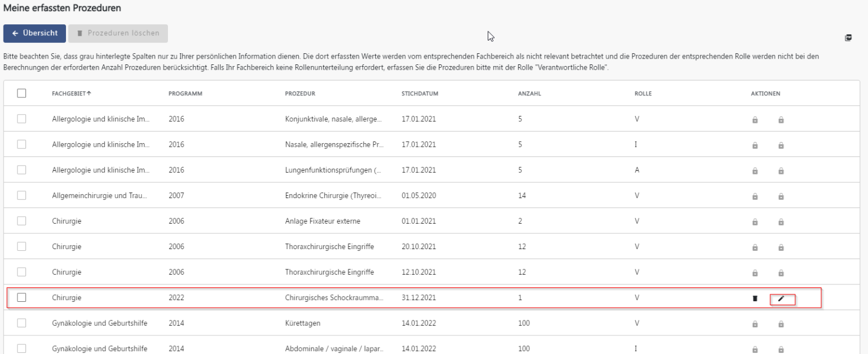Select the 'Anlage Fixateur externe' cell

point(323,221)
